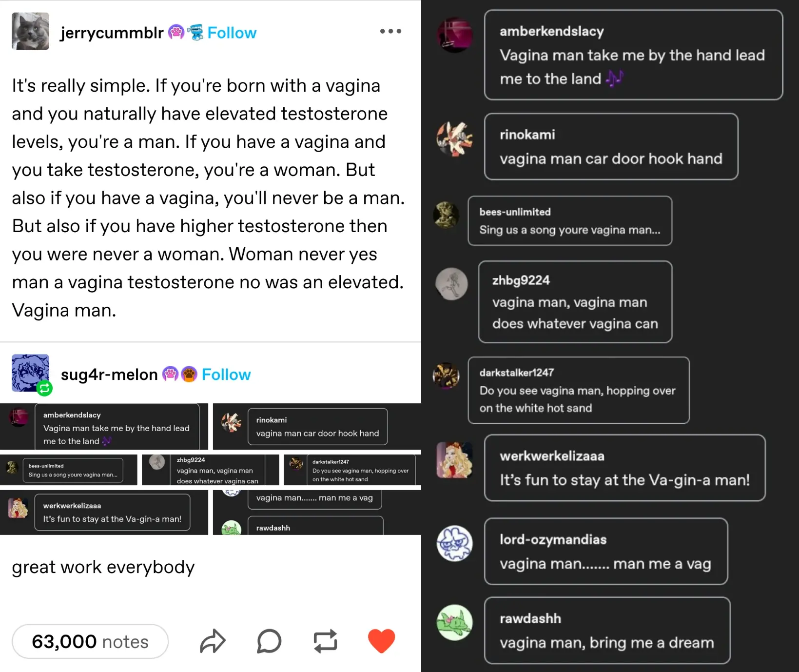The height and width of the screenshot is (672, 799).
Task: Open the 63,000 notes button
Action: click(x=90, y=641)
